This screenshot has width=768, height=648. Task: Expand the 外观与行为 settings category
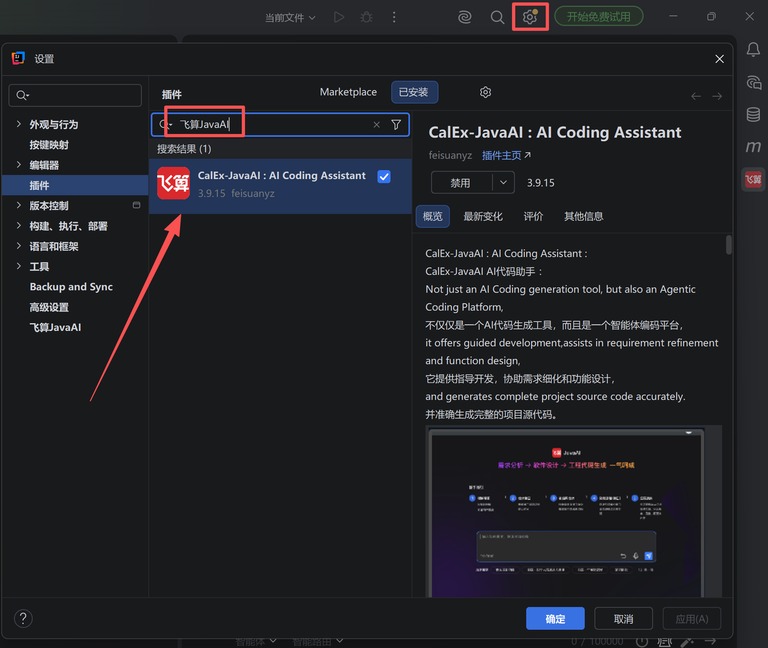click(x=19, y=124)
